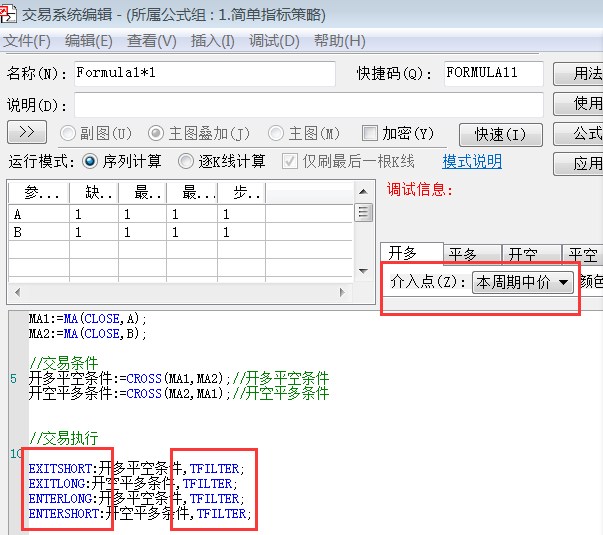
Task: Switch to the 平多 tab
Action: click(473, 255)
